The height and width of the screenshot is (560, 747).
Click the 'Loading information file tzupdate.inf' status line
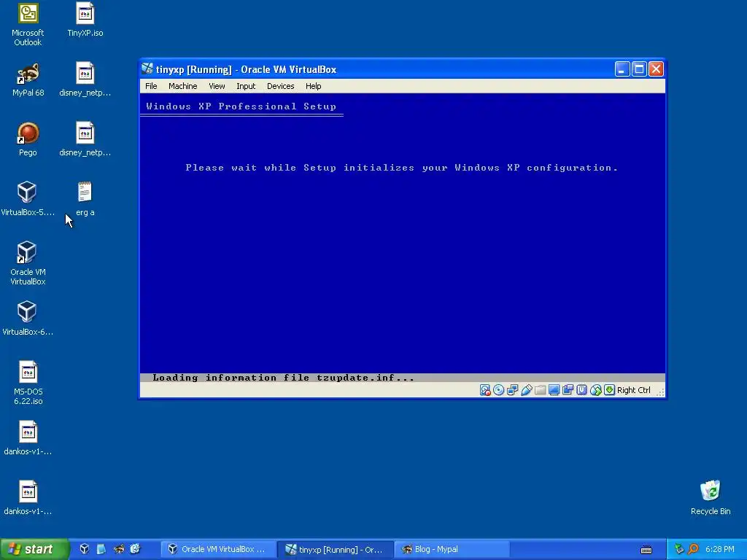click(283, 378)
